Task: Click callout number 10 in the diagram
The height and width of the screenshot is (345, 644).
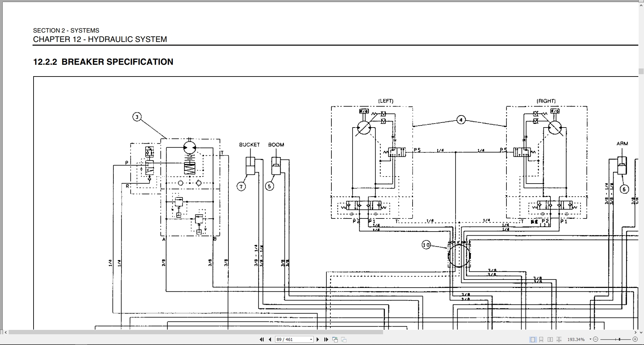Action: point(426,245)
